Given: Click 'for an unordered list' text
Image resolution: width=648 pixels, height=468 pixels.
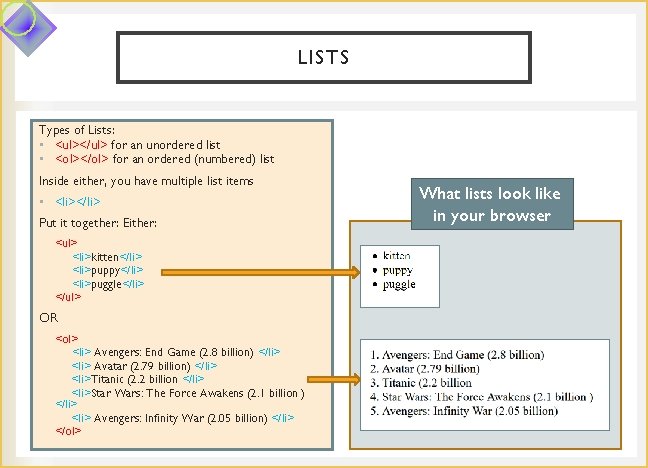Looking at the screenshot, I should point(165,145).
